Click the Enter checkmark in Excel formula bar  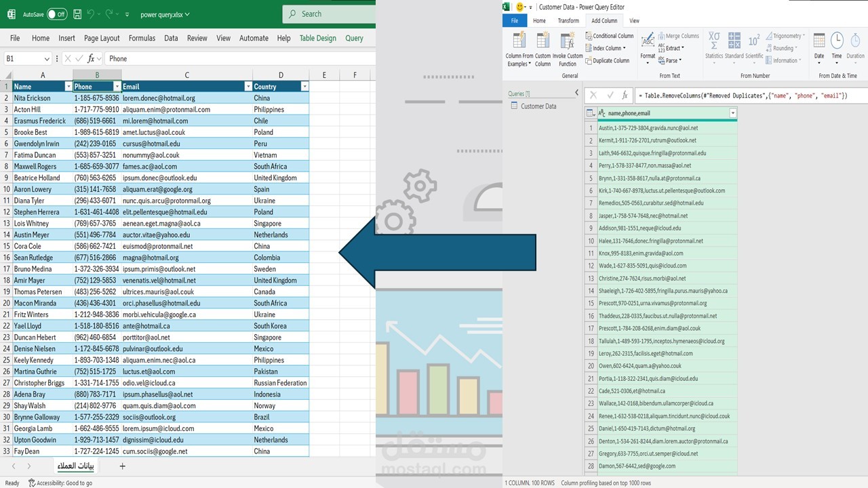(79, 59)
